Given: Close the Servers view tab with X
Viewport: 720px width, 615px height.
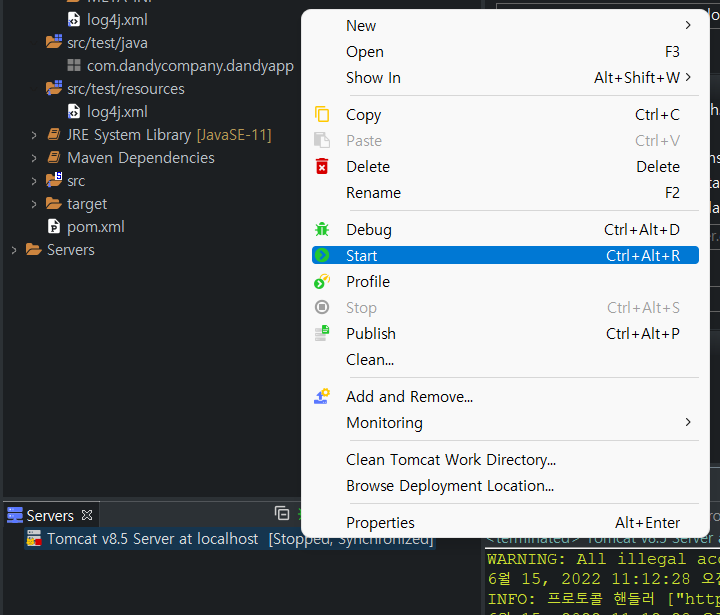Looking at the screenshot, I should (x=87, y=515).
